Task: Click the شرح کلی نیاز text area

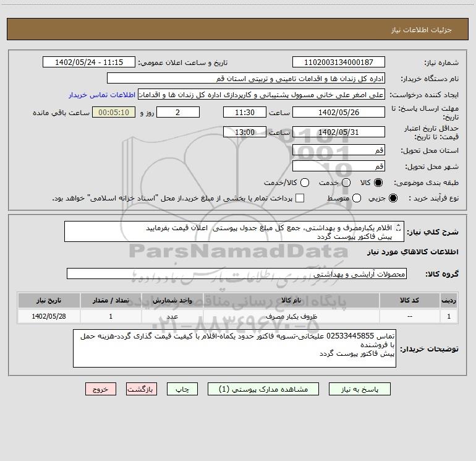Action: tap(234, 232)
